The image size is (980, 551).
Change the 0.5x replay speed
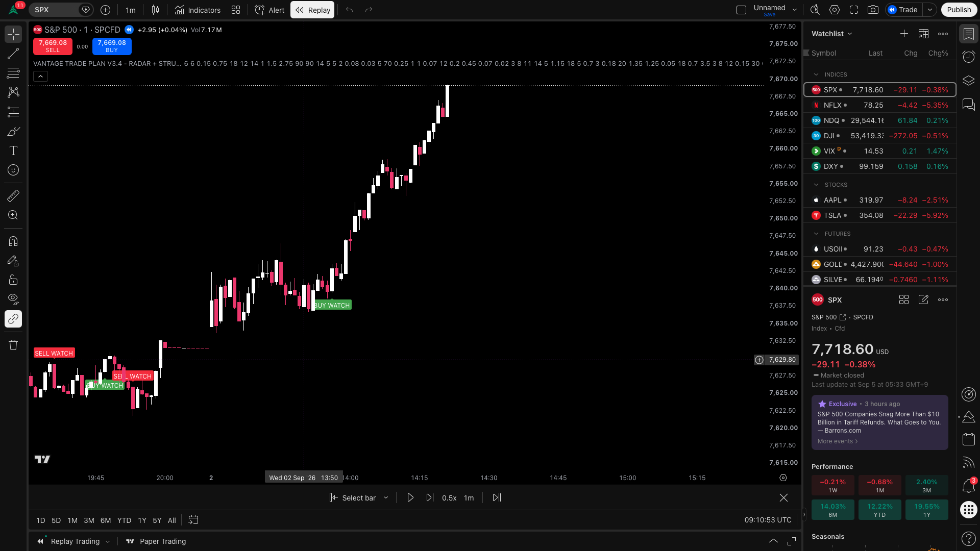tap(449, 498)
